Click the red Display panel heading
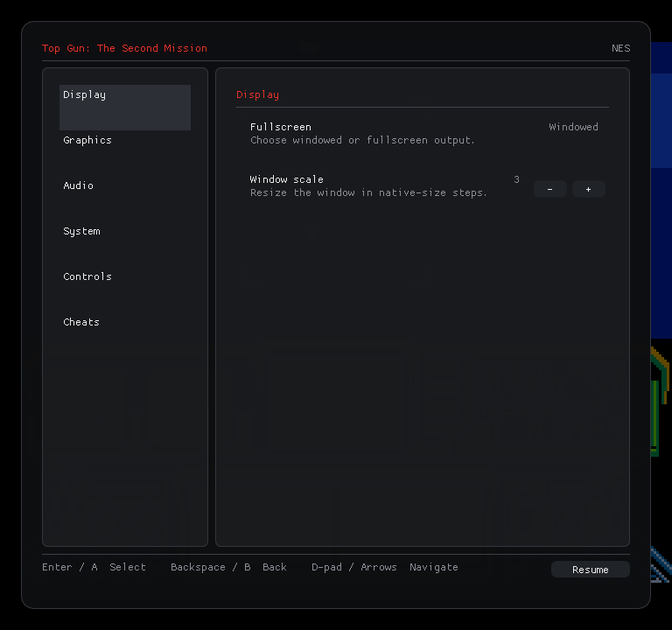Screen dimensions: 672x630 (x=257, y=94)
